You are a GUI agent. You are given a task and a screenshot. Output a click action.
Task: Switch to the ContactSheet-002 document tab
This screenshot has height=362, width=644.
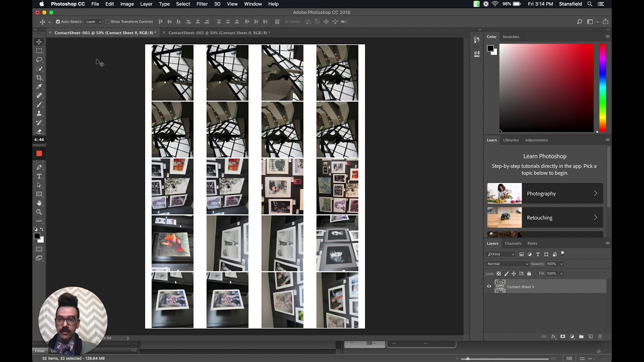tap(219, 33)
